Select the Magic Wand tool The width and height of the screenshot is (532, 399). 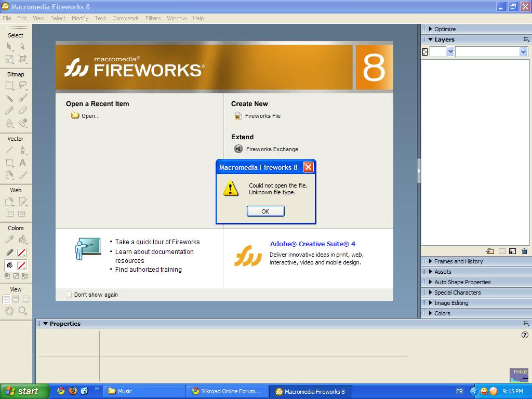tap(9, 98)
